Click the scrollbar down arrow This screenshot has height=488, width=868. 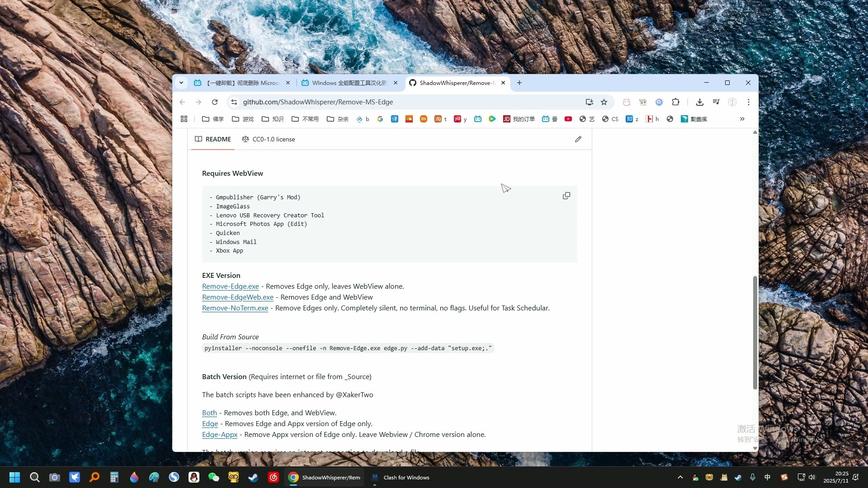(755, 448)
